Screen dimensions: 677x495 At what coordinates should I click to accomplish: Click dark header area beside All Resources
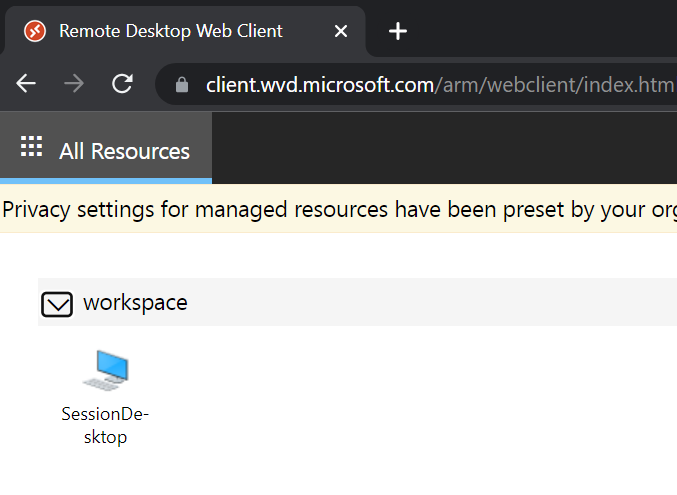coord(440,149)
